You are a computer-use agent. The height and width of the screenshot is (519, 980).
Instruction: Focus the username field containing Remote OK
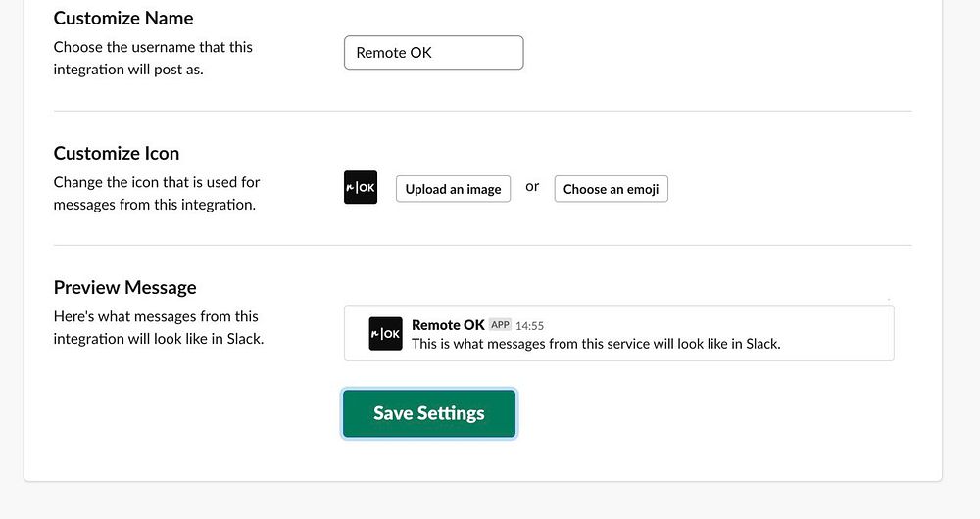(433, 53)
